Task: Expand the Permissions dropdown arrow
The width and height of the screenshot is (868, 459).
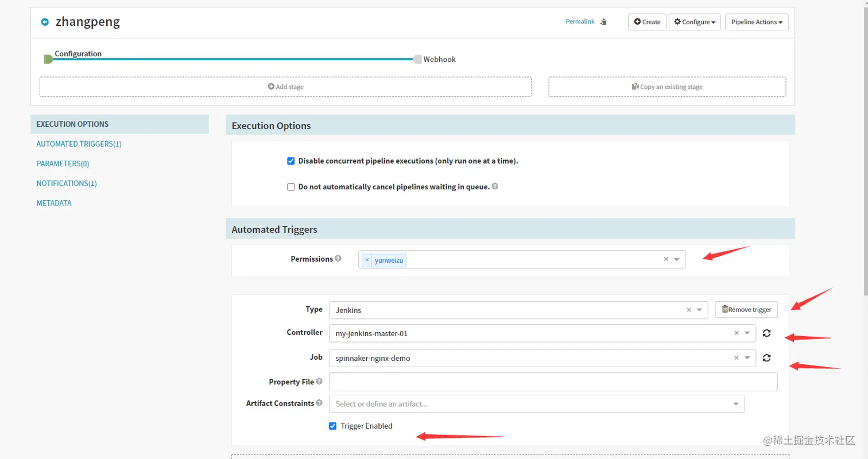Action: (677, 259)
